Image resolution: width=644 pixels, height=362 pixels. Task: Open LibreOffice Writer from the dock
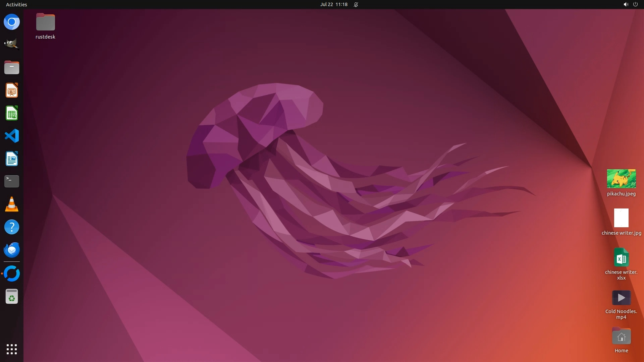click(x=12, y=159)
